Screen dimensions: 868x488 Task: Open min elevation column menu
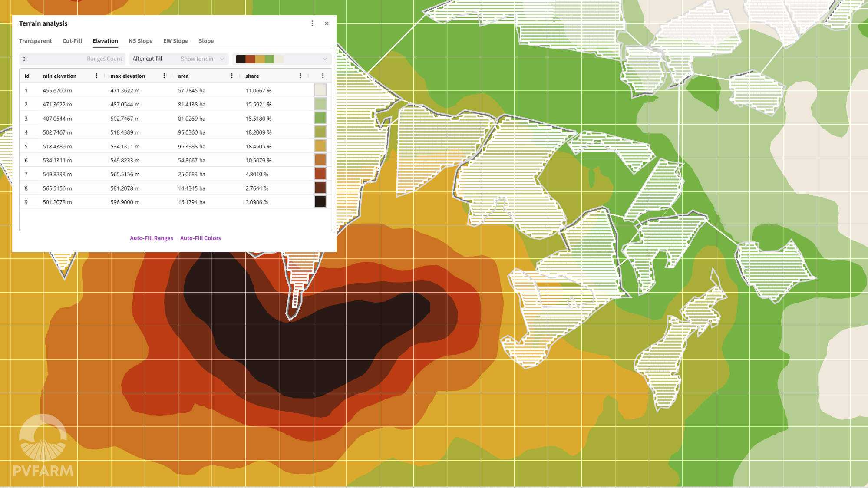click(x=96, y=76)
